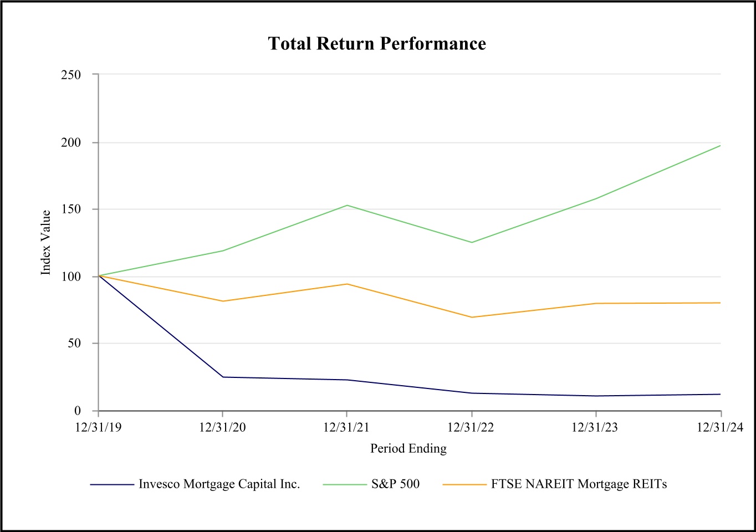Select the 12/31/24 x-axis date label
The image size is (756, 532).
[x=719, y=427]
